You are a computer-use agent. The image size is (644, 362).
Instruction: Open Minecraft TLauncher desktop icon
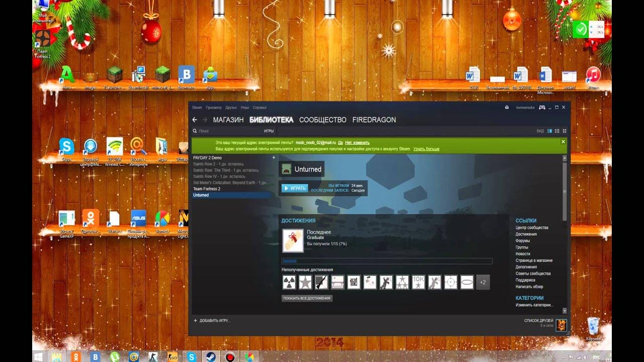tap(115, 78)
